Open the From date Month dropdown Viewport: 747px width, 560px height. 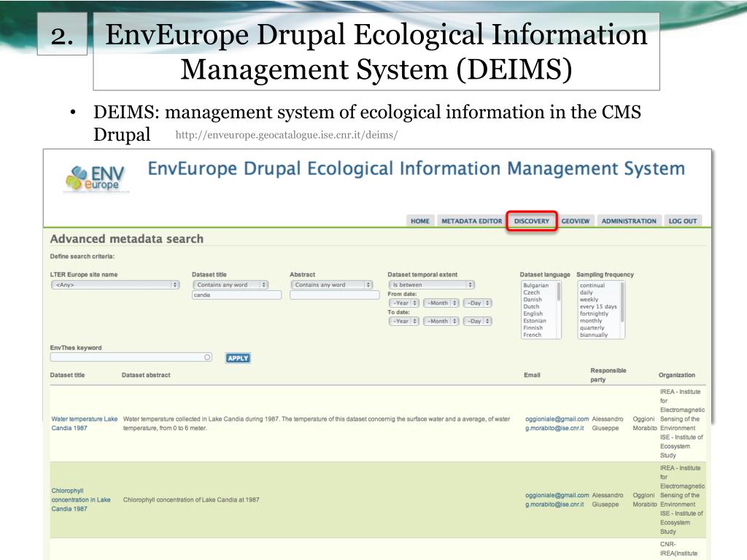[x=441, y=303]
